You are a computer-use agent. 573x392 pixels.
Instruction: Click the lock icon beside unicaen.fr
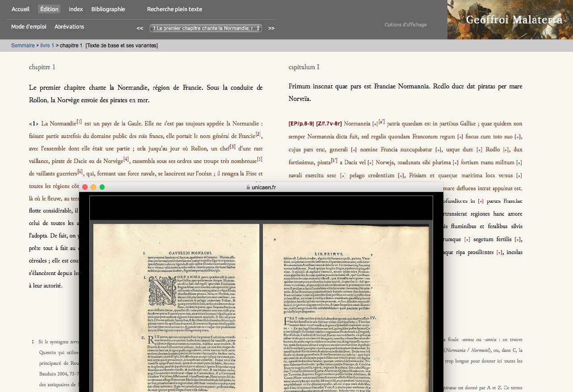(248, 187)
